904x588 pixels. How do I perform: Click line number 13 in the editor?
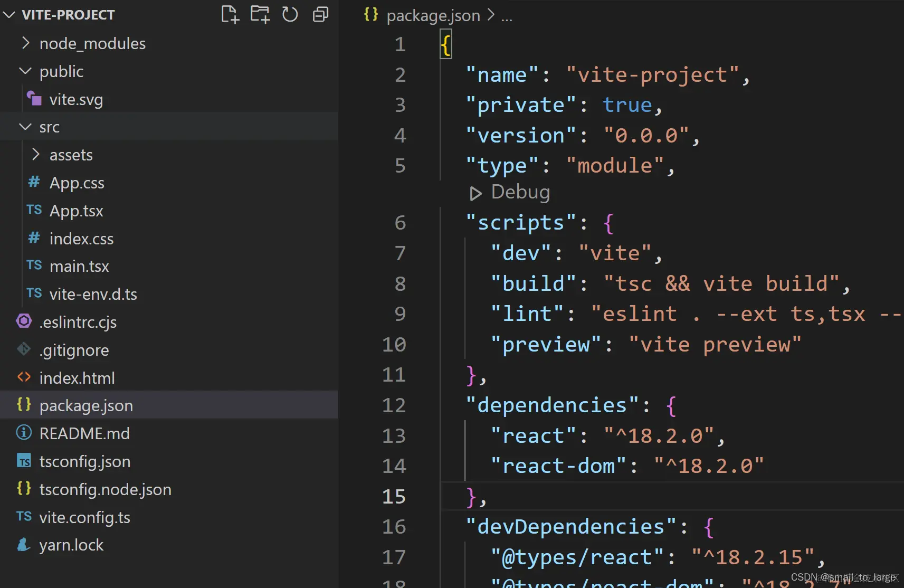click(394, 435)
